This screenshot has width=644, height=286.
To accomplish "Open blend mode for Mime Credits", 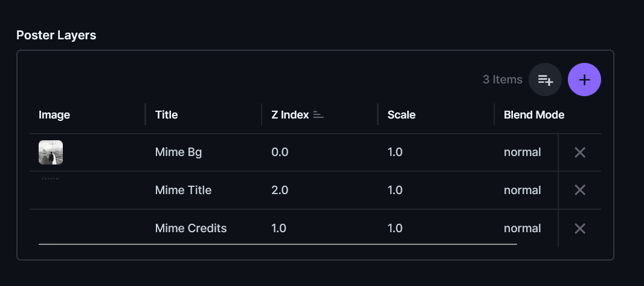I will coord(522,229).
